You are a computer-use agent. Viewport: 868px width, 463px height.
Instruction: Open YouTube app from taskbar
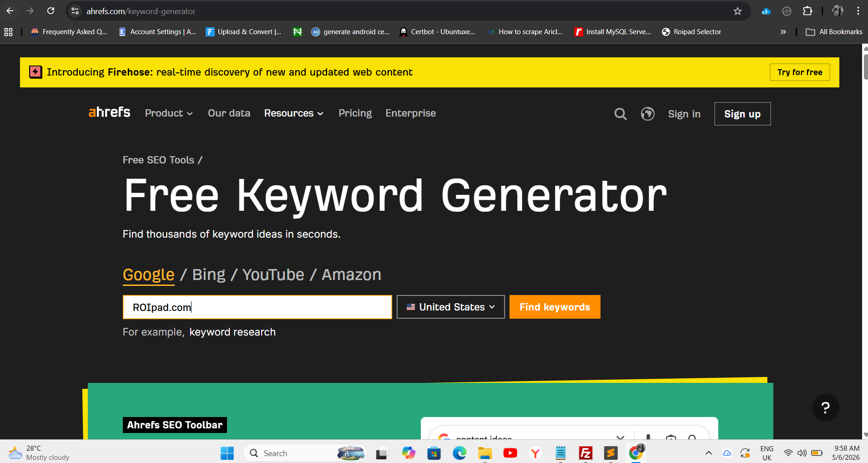point(510,453)
